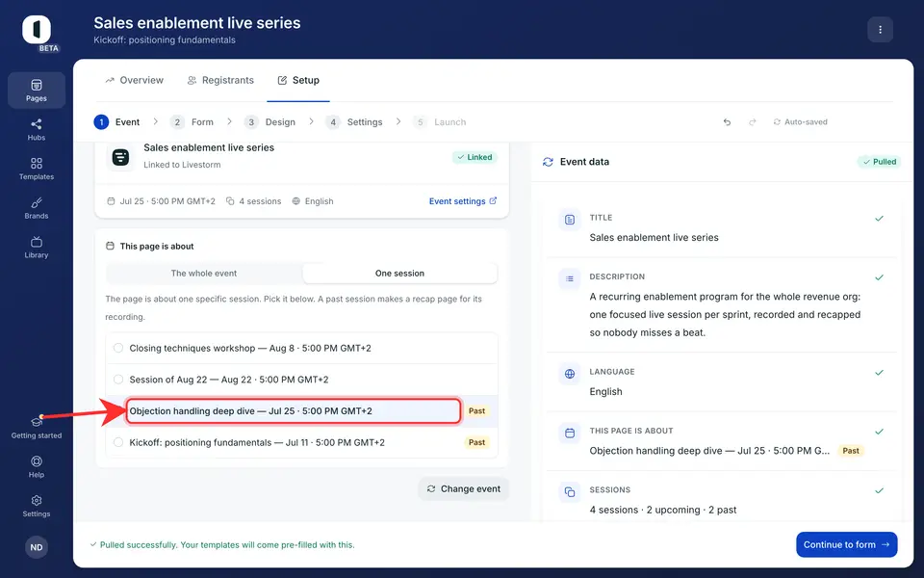Screen dimensions: 924x578
Task: Click the Event data refresh icon
Action: (548, 162)
